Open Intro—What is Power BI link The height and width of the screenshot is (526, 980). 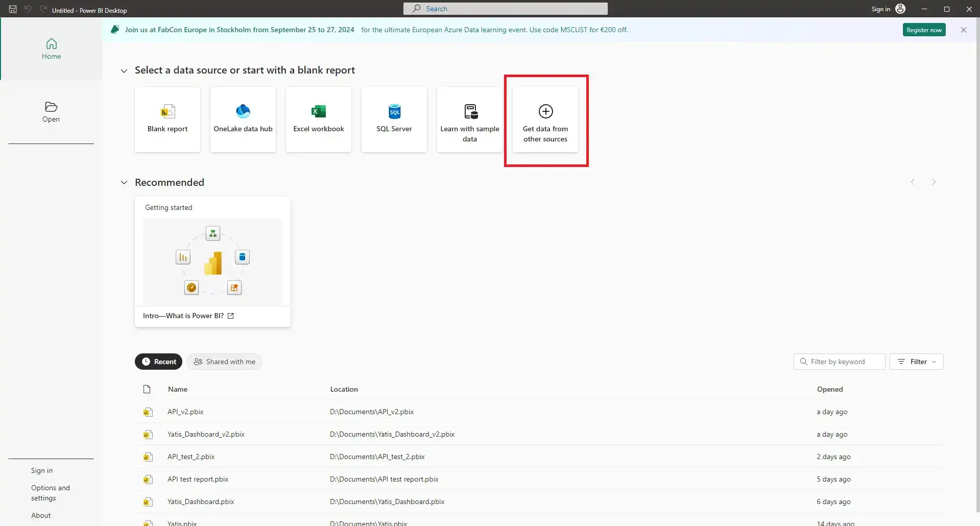point(183,316)
